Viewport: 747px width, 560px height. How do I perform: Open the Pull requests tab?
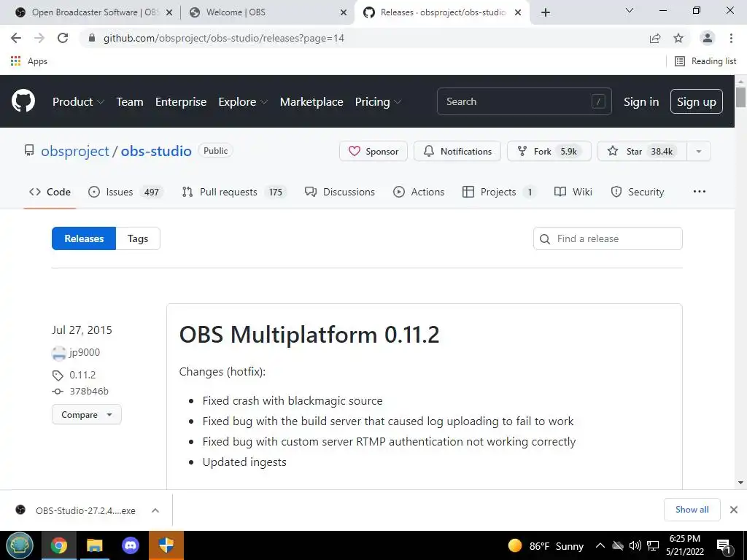[x=233, y=192]
